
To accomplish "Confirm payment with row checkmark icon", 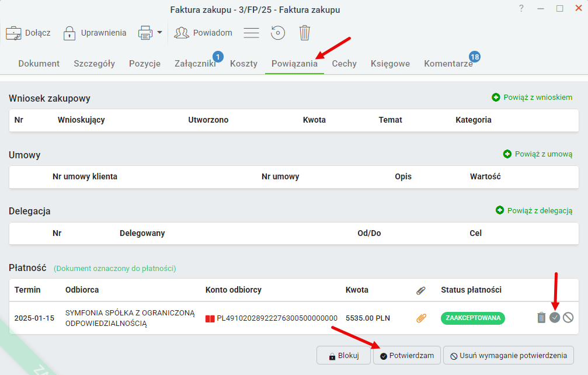I will (x=555, y=318).
